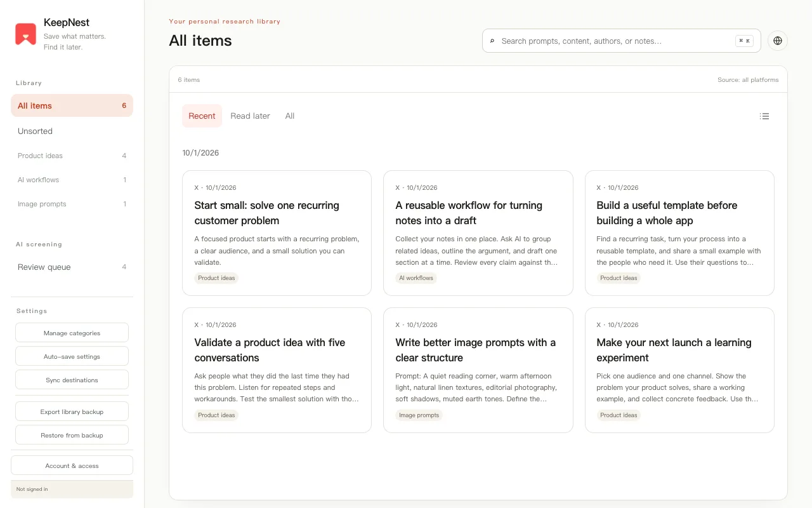Click the 10/1/2026 date group heading
This screenshot has height=508, width=812.
point(200,153)
